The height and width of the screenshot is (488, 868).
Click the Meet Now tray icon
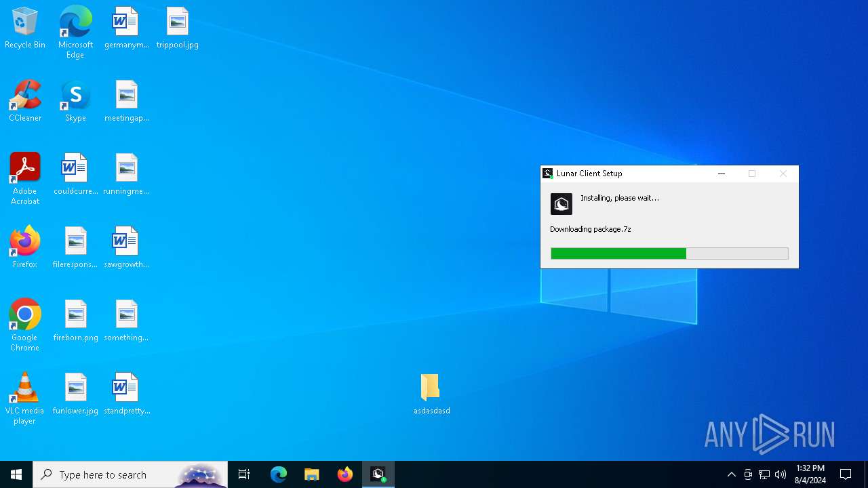click(x=748, y=474)
